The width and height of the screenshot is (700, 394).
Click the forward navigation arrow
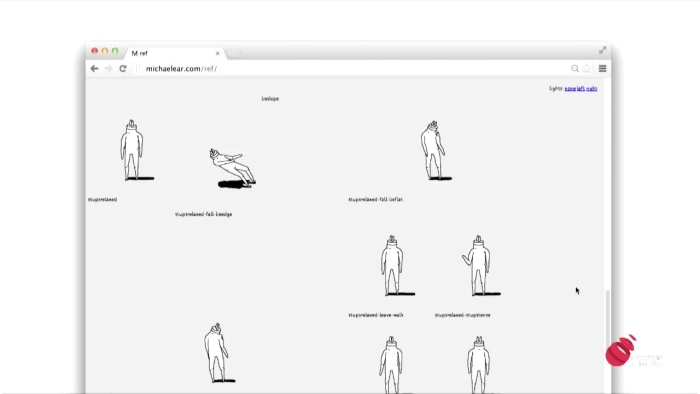tap(108, 69)
